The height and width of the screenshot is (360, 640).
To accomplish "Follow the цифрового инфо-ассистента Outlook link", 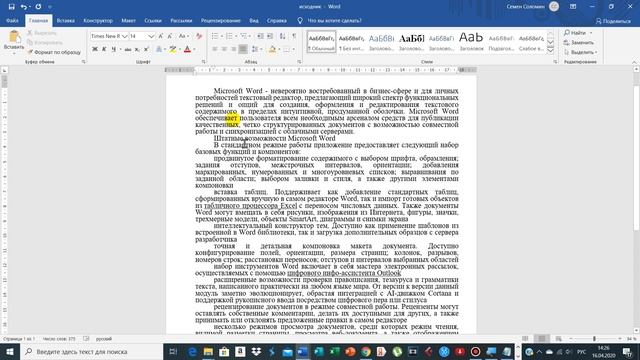I will pyautogui.click(x=344, y=273).
